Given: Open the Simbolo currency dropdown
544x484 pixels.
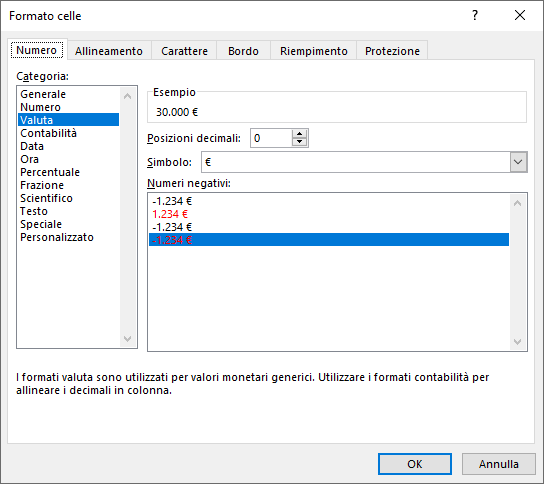Looking at the screenshot, I should pyautogui.click(x=518, y=162).
